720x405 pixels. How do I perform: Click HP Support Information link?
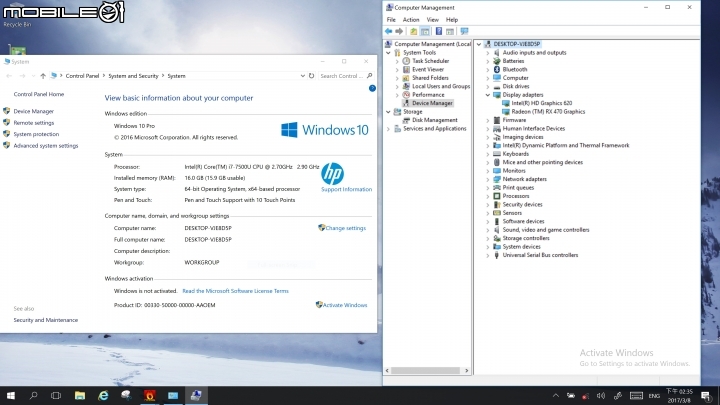point(346,189)
